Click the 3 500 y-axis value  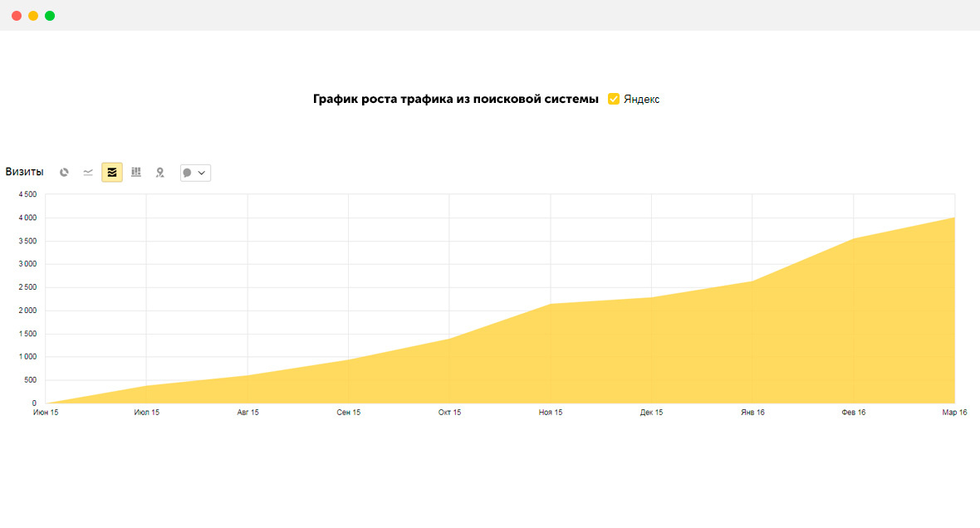[27, 242]
